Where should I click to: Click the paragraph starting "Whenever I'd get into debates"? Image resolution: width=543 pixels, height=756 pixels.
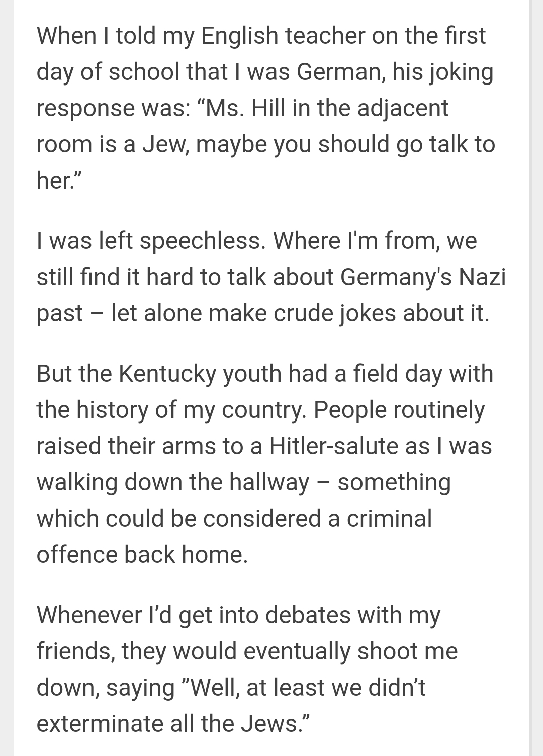(x=247, y=669)
